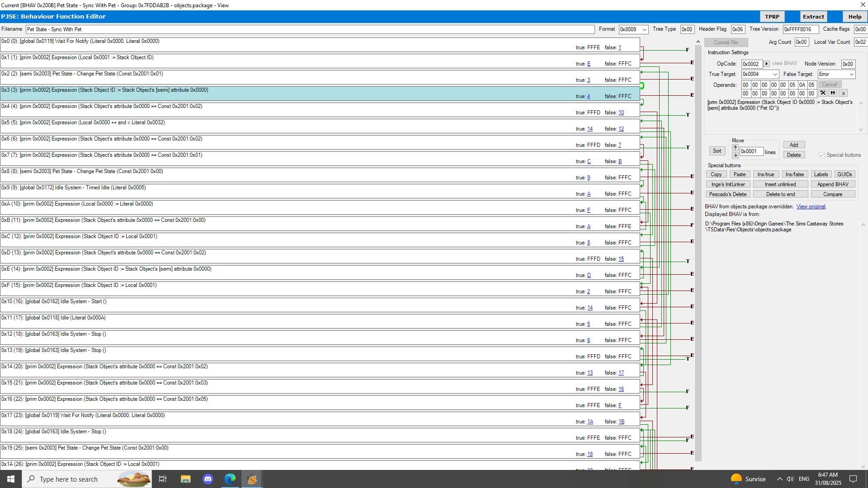Show hidden system tray icons
Image resolution: width=868 pixels, height=488 pixels.
[779, 479]
